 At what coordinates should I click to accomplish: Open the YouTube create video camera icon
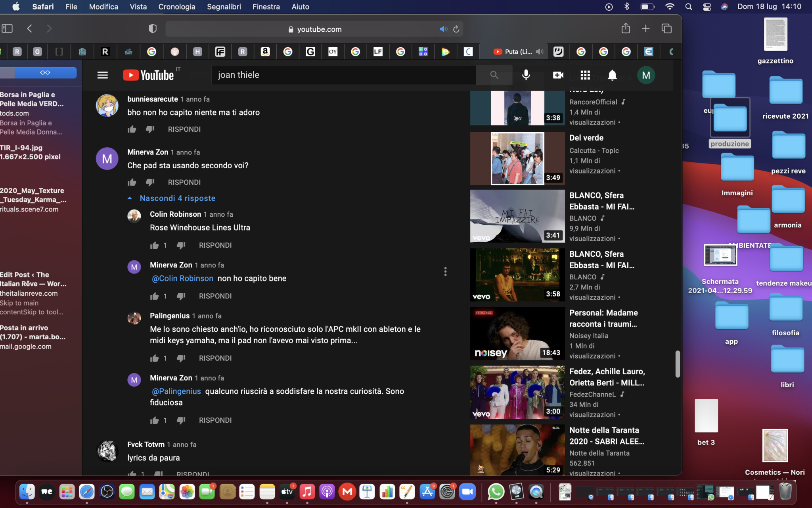[558, 75]
